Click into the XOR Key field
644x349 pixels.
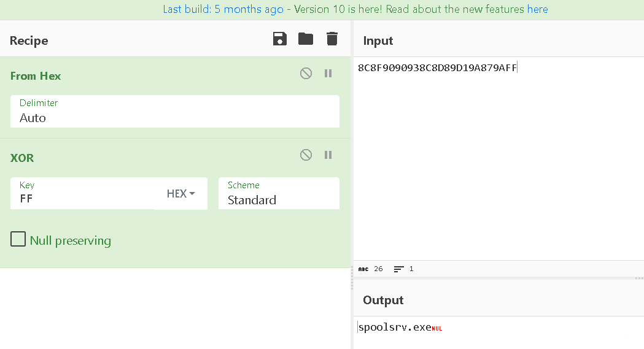click(x=82, y=193)
